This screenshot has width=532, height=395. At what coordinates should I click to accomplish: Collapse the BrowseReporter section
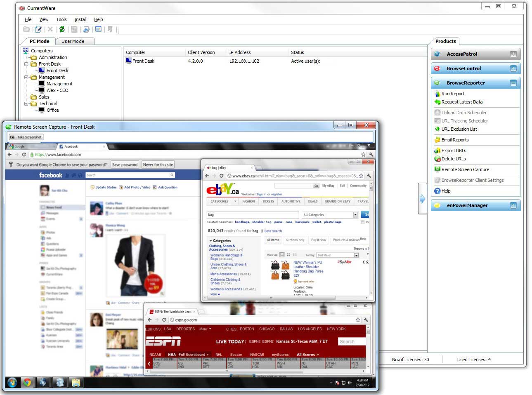pos(513,83)
